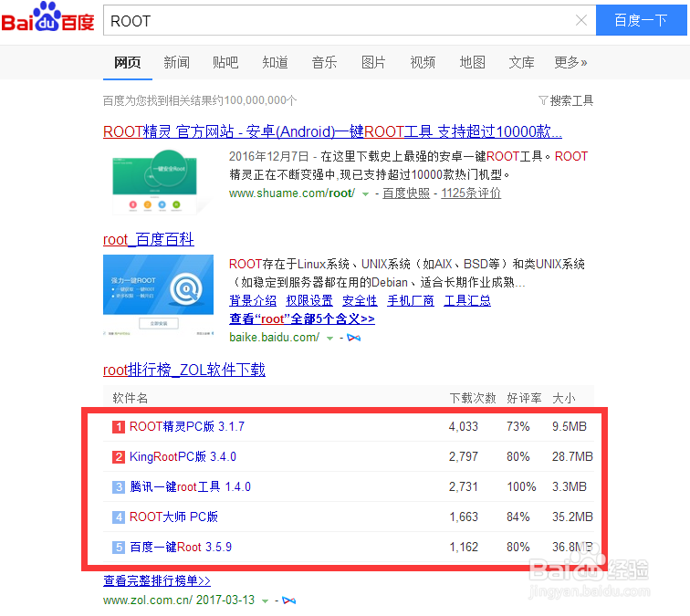Open the root_百度百科 result title
690x616 pixels.
(148, 239)
